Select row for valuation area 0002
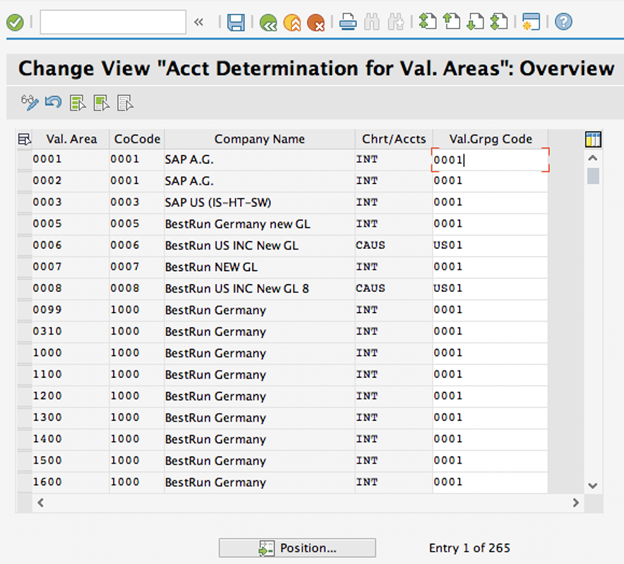624x564 pixels. coord(25,181)
